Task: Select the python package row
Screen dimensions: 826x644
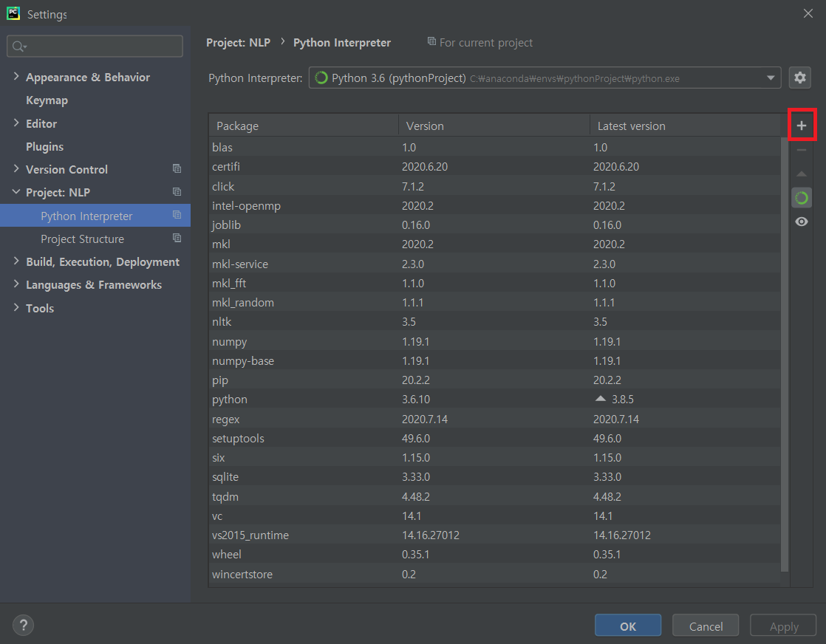Action: coord(495,399)
